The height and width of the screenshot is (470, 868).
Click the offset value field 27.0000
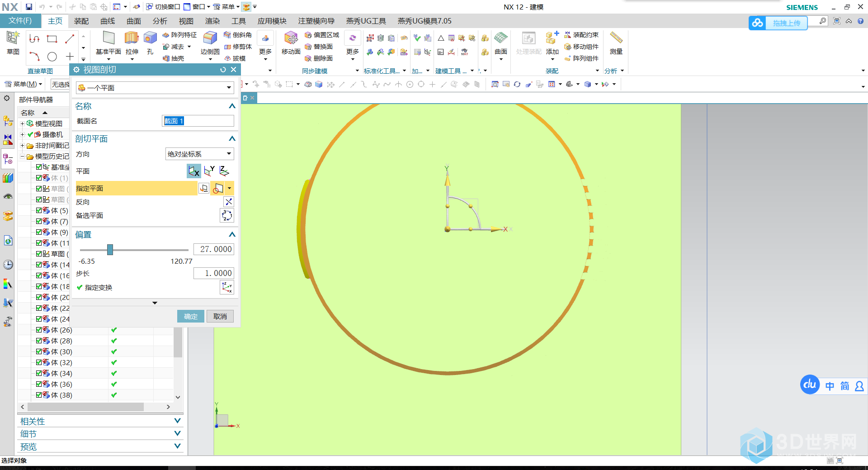pyautogui.click(x=214, y=249)
